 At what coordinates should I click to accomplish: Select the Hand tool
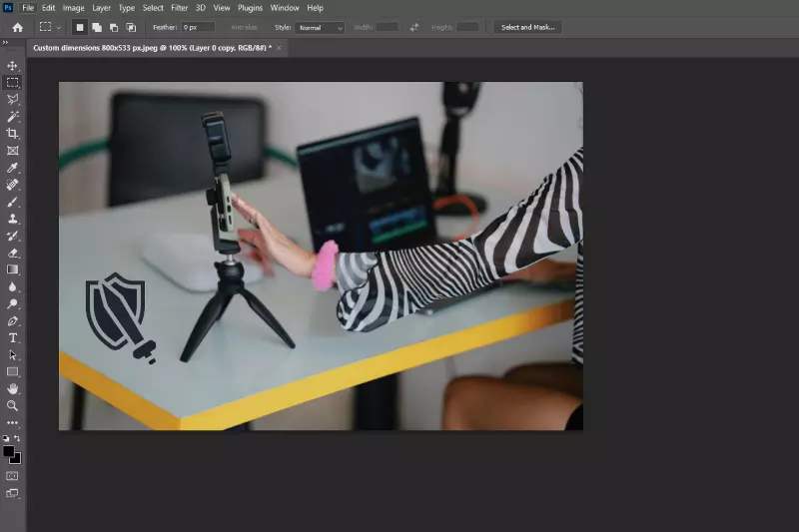(x=12, y=389)
